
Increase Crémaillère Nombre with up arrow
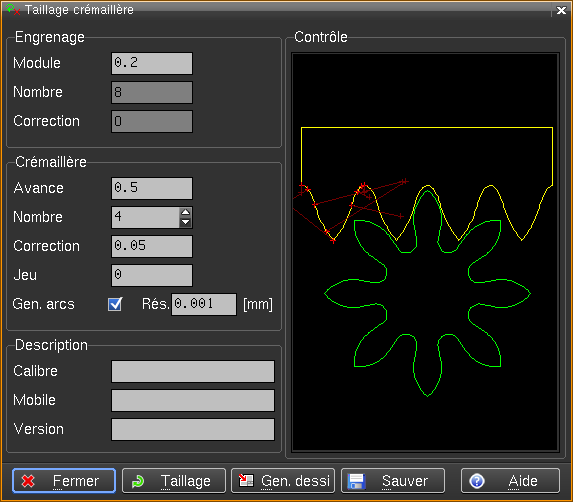click(x=186, y=212)
